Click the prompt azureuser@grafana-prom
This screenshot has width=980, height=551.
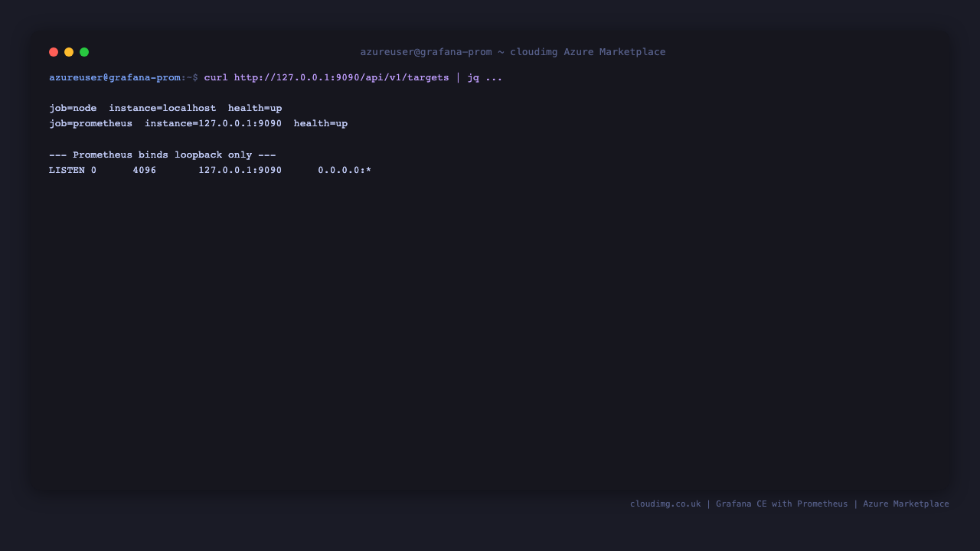pyautogui.click(x=115, y=77)
